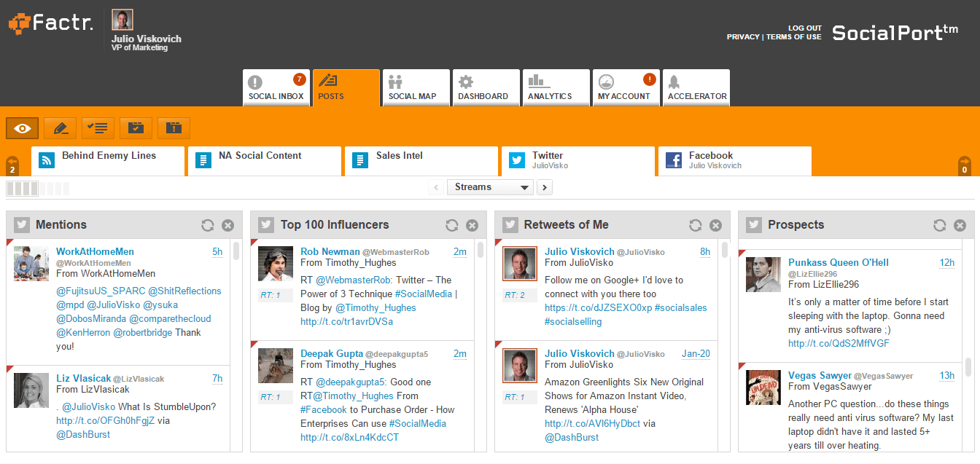The width and height of the screenshot is (980, 464).
Task: Click Deepak Gupta's avatar thumbnail
Action: [276, 366]
